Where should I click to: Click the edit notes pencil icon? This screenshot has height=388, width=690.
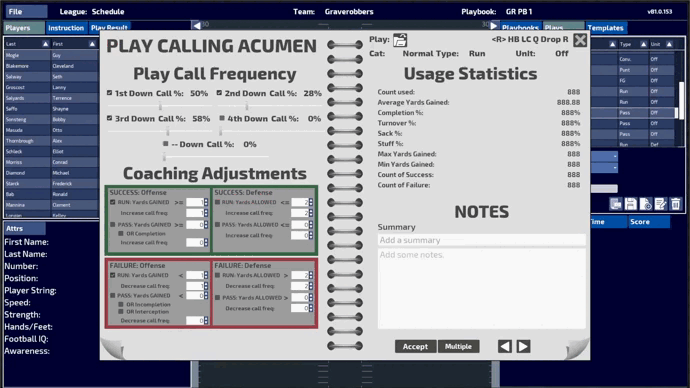(660, 204)
